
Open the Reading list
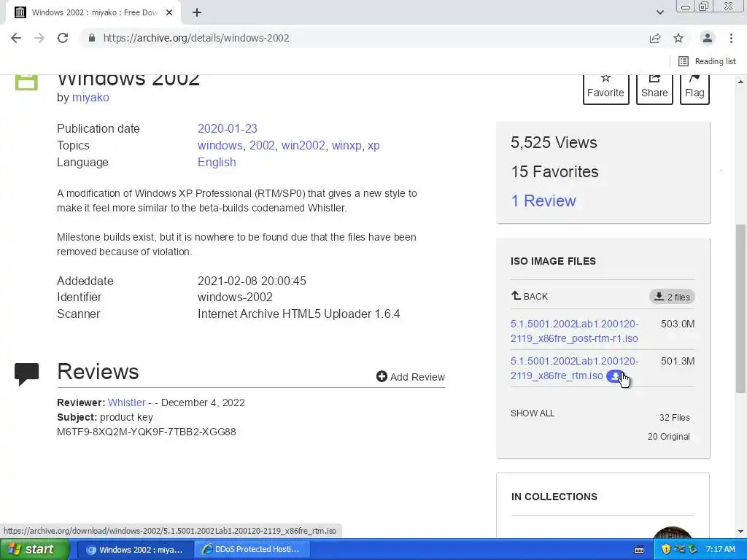pyautogui.click(x=708, y=61)
